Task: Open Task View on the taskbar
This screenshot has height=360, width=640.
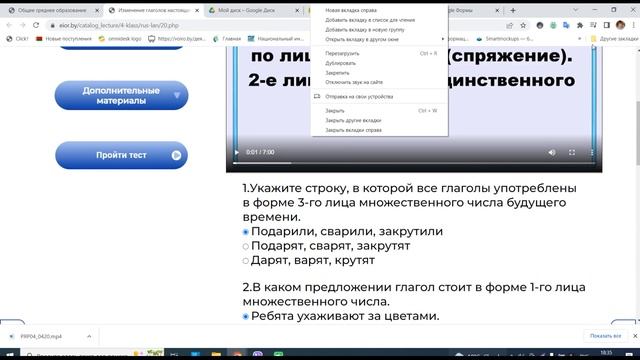Action: (x=174, y=354)
